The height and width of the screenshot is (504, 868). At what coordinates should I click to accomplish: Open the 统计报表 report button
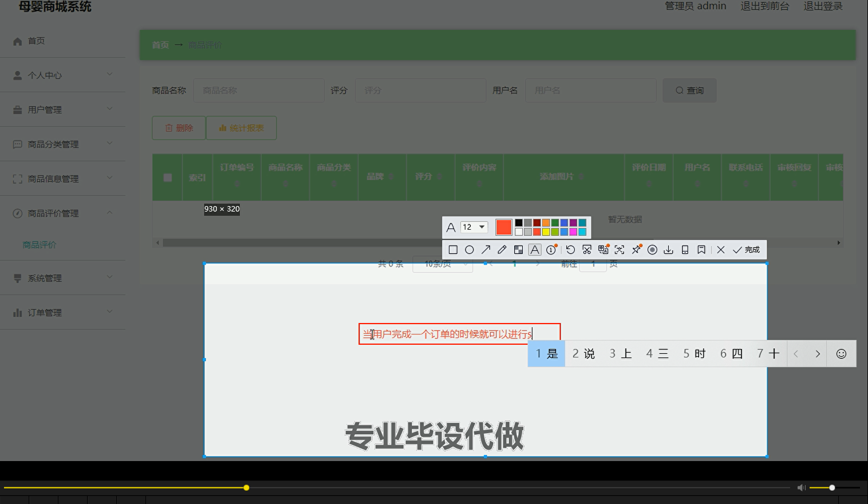tap(241, 128)
